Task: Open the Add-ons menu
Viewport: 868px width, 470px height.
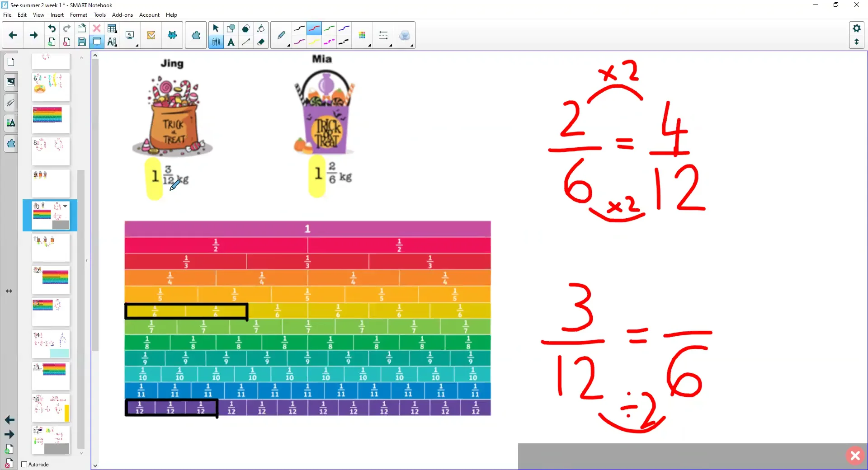Action: point(123,15)
